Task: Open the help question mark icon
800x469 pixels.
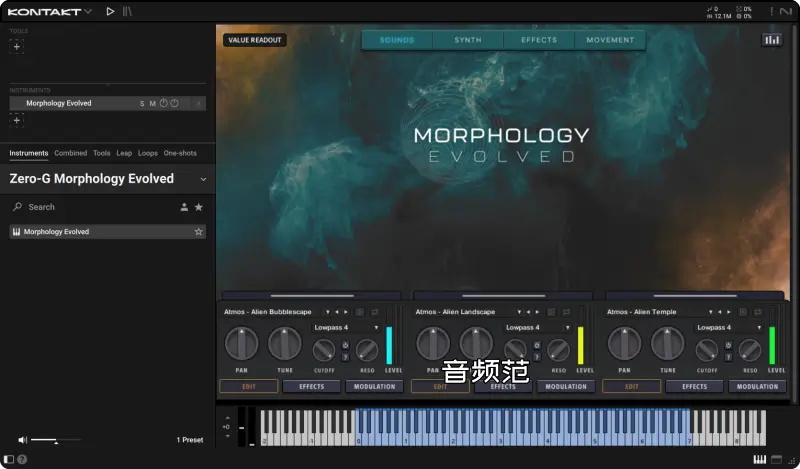Action: [22, 460]
